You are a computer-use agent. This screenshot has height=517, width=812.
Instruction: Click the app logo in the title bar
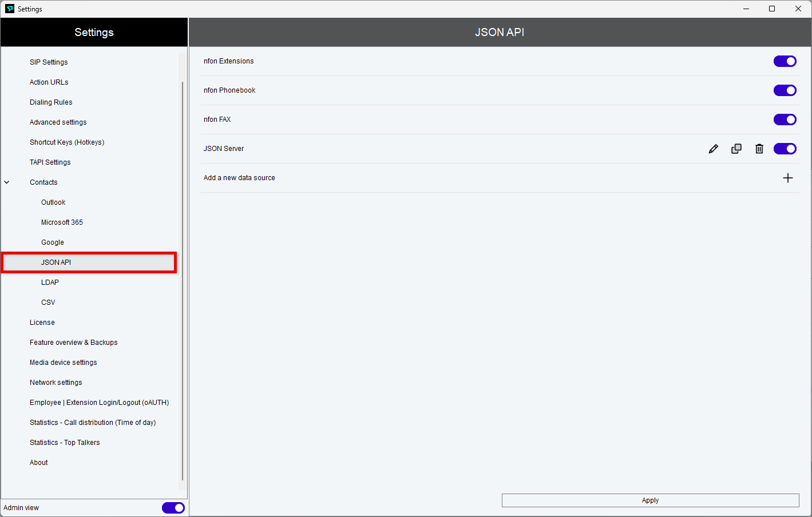[10, 9]
